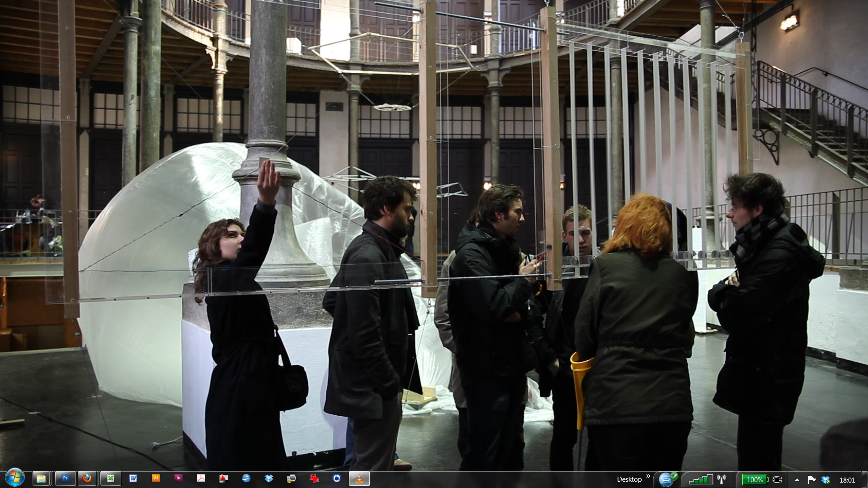The image size is (868, 488).
Task: Open the Excel taskbar icon
Action: coord(110,479)
